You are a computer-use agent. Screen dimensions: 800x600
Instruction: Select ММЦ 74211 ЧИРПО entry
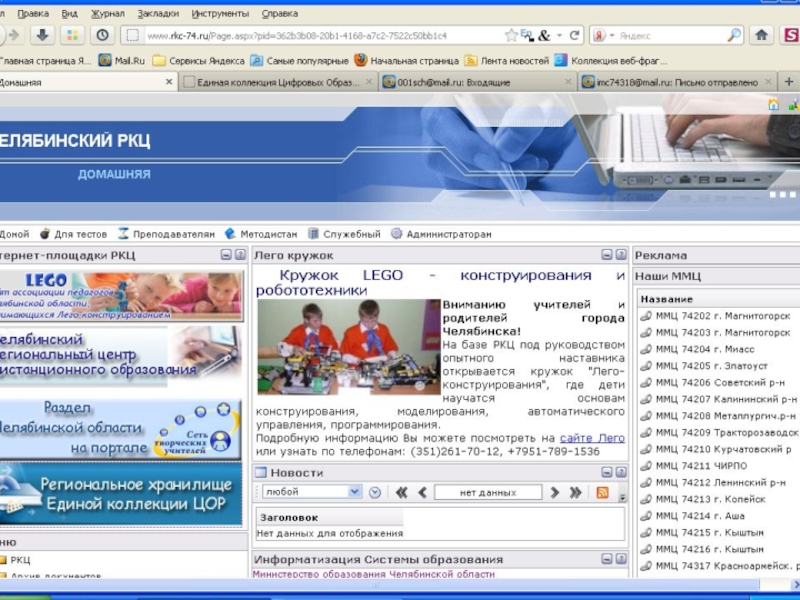tap(693, 466)
